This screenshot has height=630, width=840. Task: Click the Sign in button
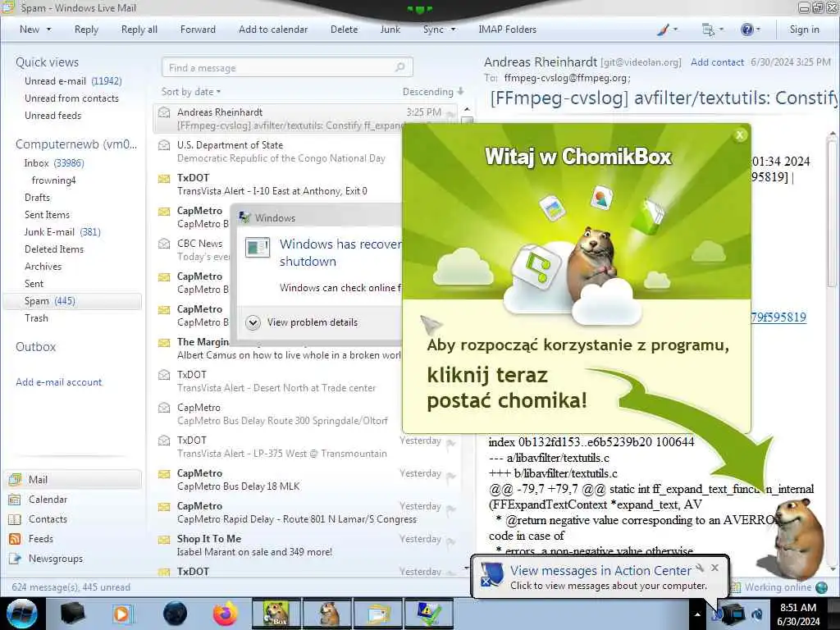click(804, 30)
